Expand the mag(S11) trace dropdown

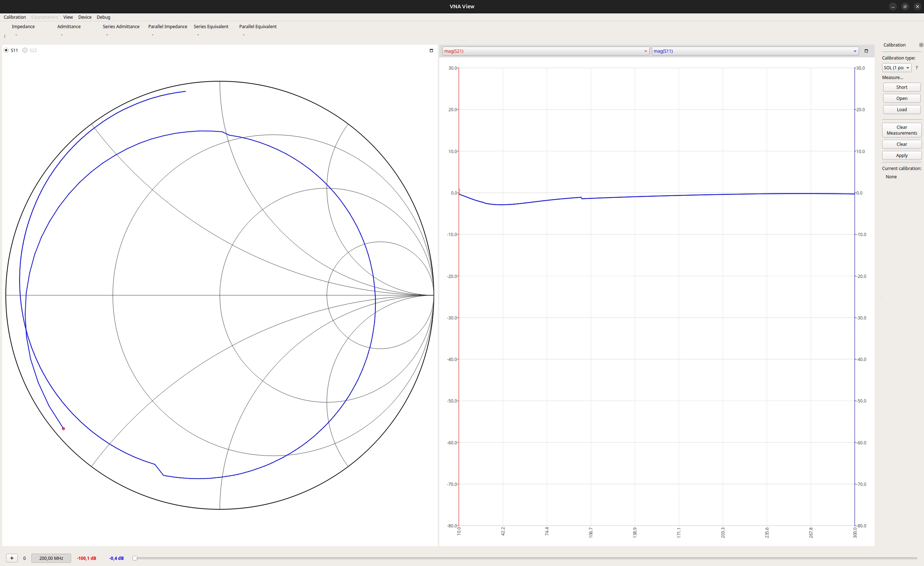click(x=755, y=51)
